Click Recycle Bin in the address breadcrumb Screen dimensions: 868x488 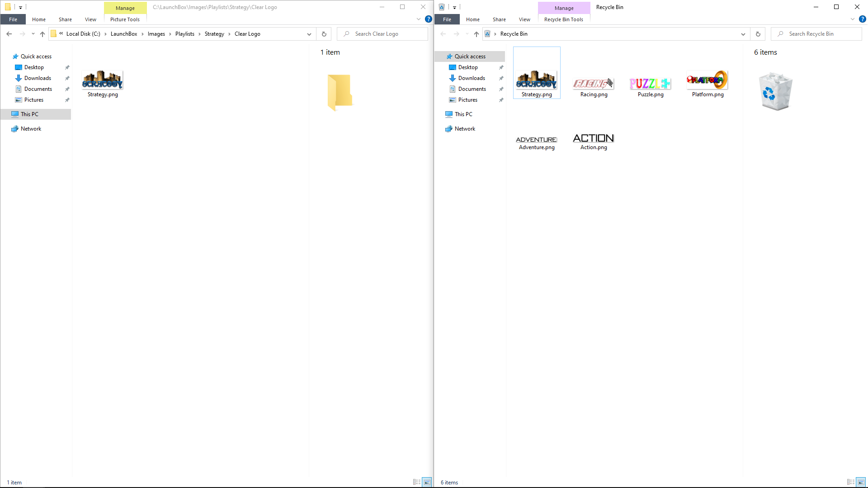pyautogui.click(x=514, y=34)
